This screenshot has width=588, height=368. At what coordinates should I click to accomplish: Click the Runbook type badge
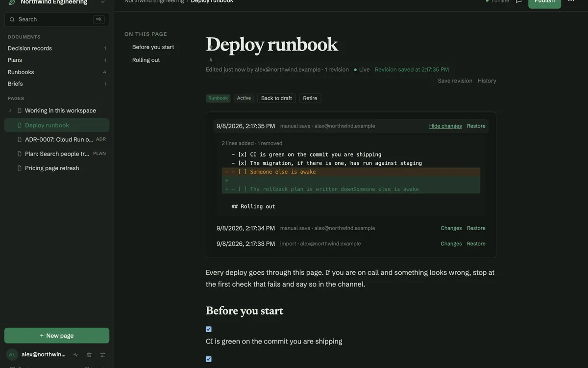click(x=218, y=98)
